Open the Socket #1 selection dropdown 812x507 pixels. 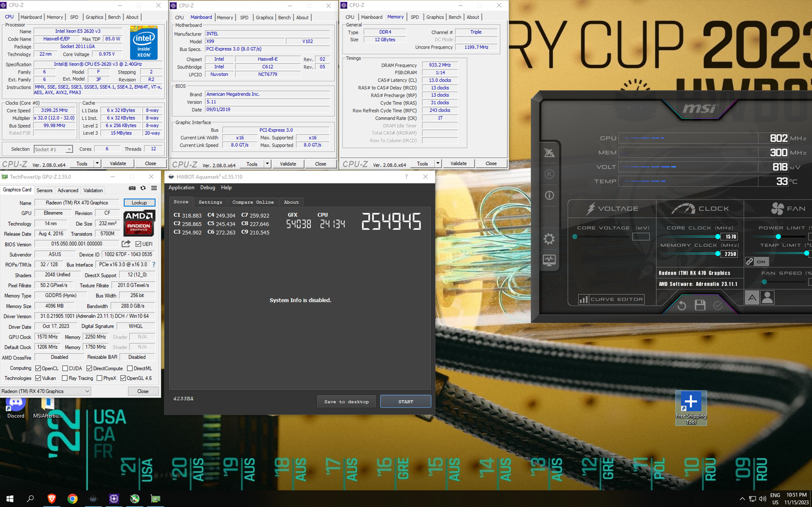coord(53,149)
